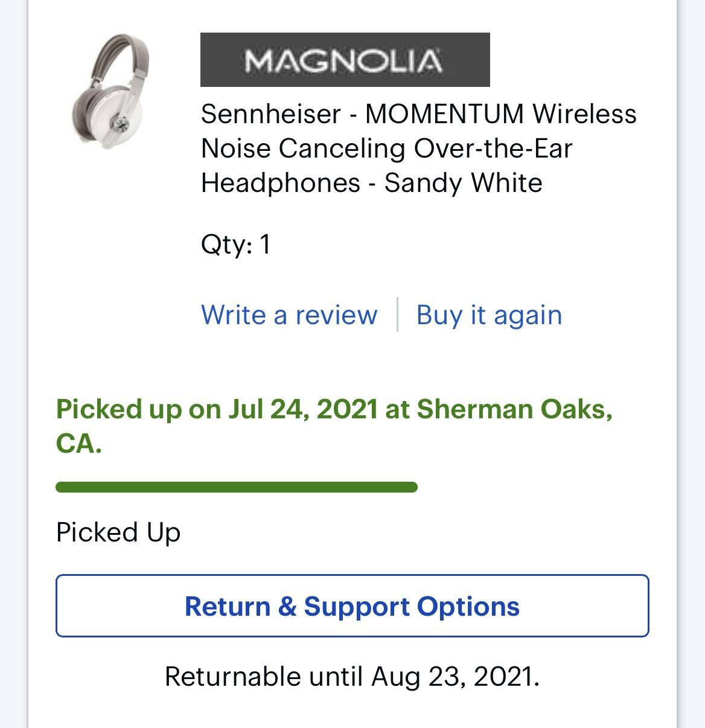This screenshot has width=705, height=728.
Task: Click the Jul 24, 2021 pickup date
Action: click(x=303, y=409)
